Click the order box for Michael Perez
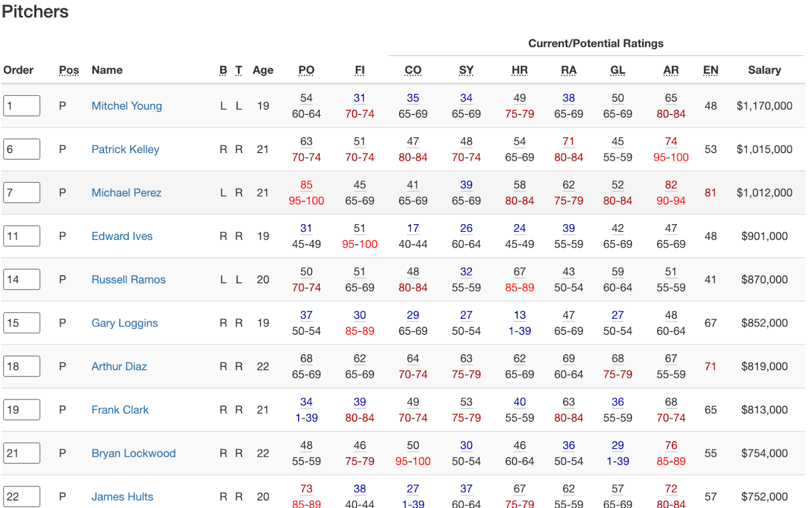This screenshot has height=508, width=812. tap(22, 192)
